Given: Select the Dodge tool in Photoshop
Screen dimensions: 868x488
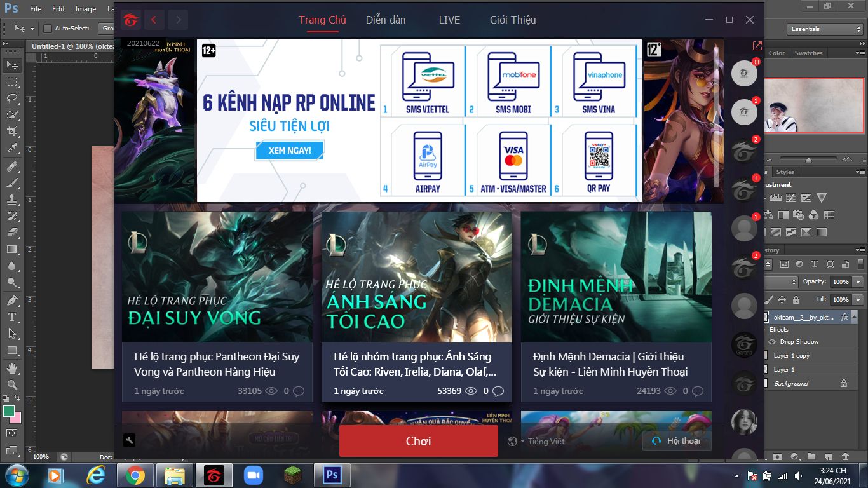Looking at the screenshot, I should coord(12,282).
